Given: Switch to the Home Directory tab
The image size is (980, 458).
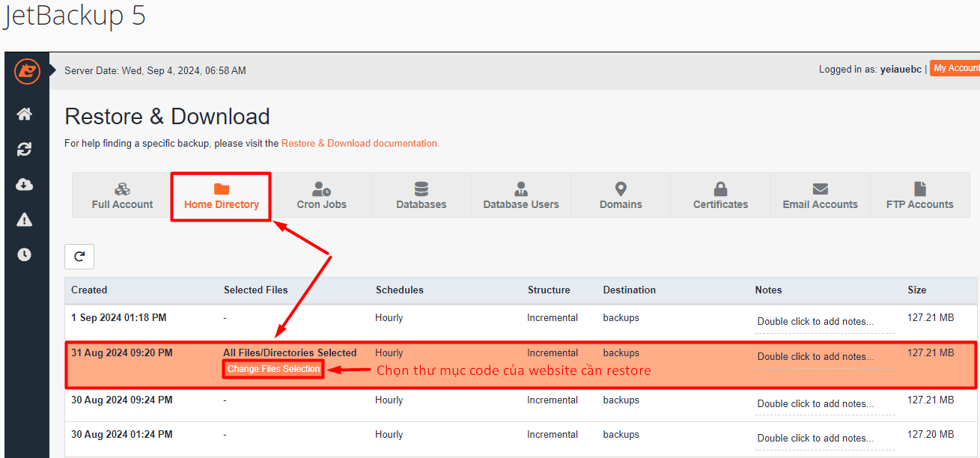Looking at the screenshot, I should (221, 196).
